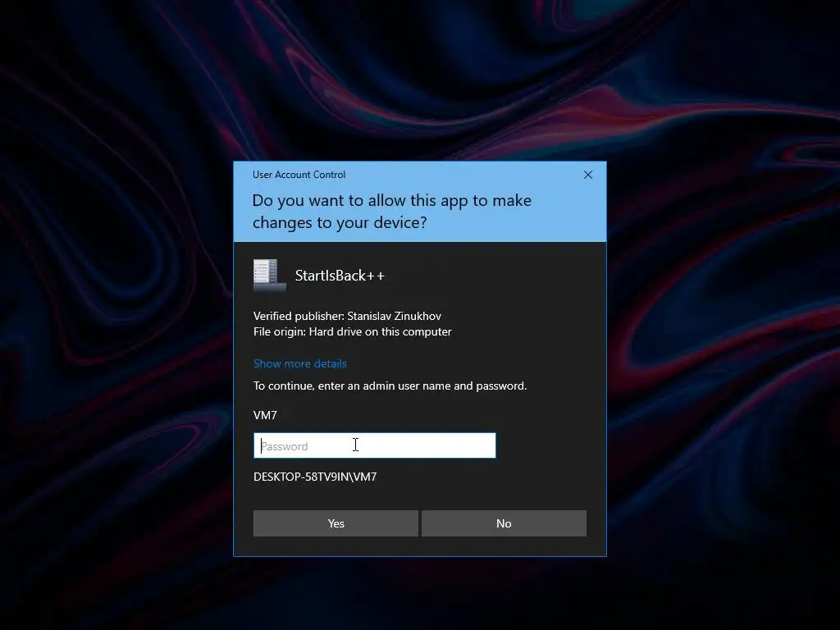
Task: Click No to deny changes
Action: (x=504, y=523)
